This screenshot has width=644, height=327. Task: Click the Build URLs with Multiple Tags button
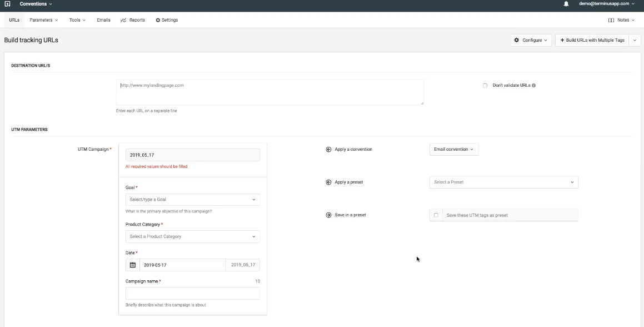pyautogui.click(x=593, y=39)
